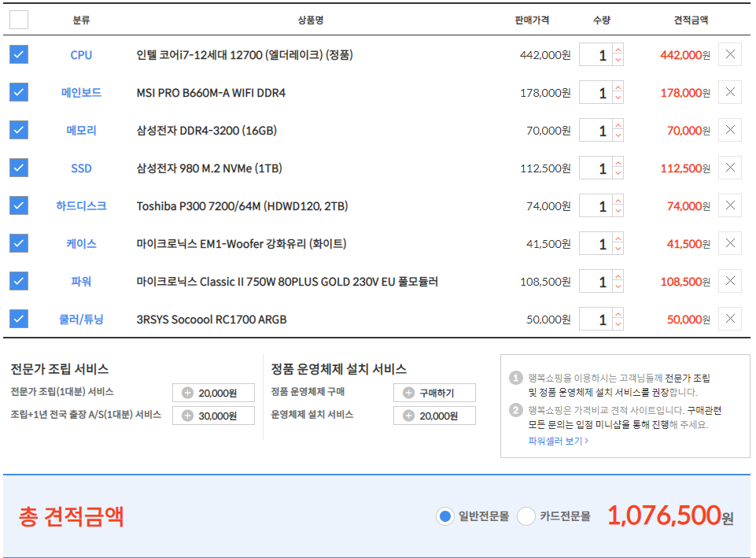Increase 쿨러/튜닝 quantity with up arrow
Image resolution: width=756 pixels, height=558 pixels.
tap(618, 313)
